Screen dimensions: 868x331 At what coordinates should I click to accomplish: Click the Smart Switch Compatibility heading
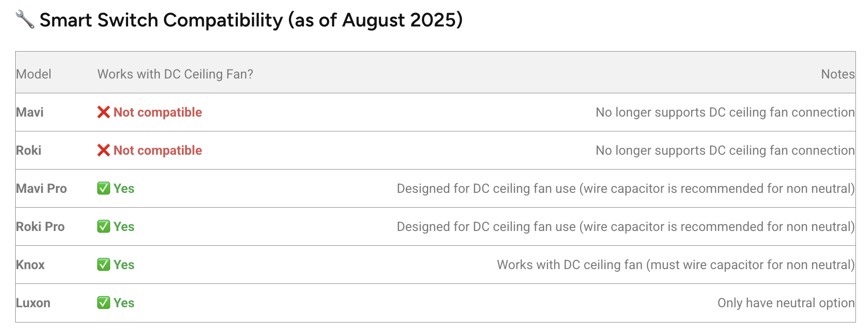pyautogui.click(x=251, y=20)
